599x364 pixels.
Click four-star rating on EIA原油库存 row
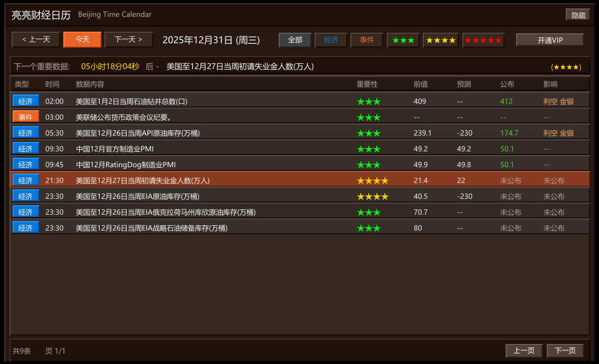click(x=373, y=196)
